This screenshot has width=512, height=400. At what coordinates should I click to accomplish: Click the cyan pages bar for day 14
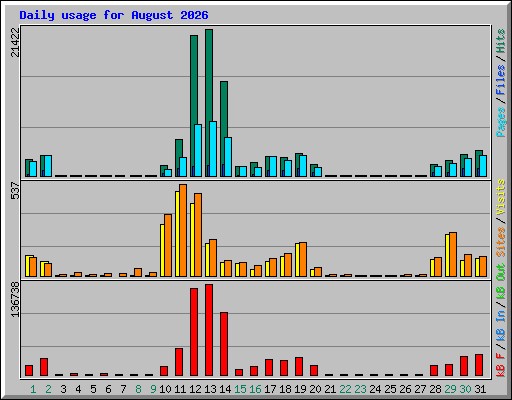tap(228, 157)
